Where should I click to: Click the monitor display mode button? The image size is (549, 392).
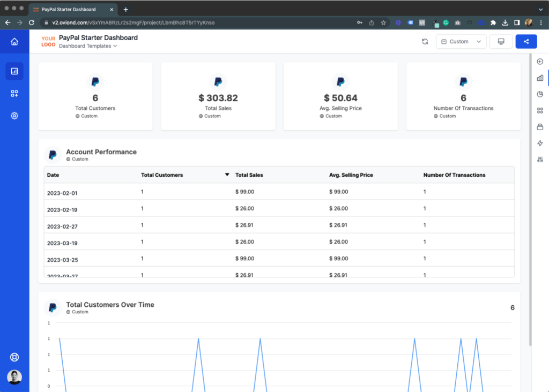[x=501, y=42]
